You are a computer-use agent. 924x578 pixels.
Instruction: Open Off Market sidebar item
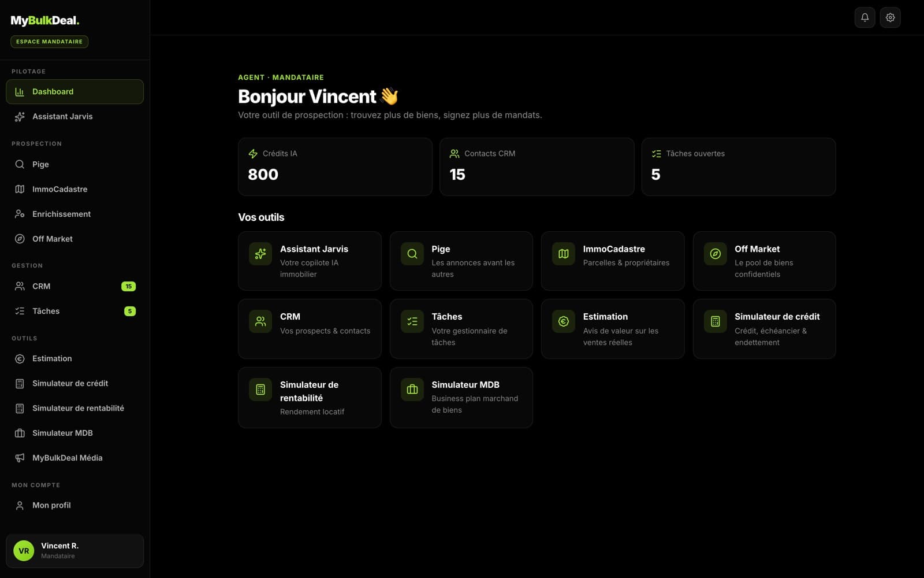pos(74,239)
